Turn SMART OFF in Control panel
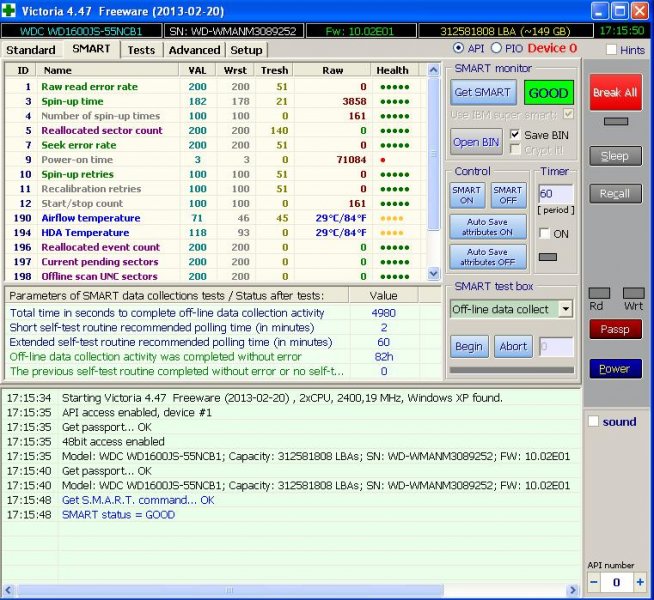Viewport: 654px width, 600px height. click(x=507, y=195)
